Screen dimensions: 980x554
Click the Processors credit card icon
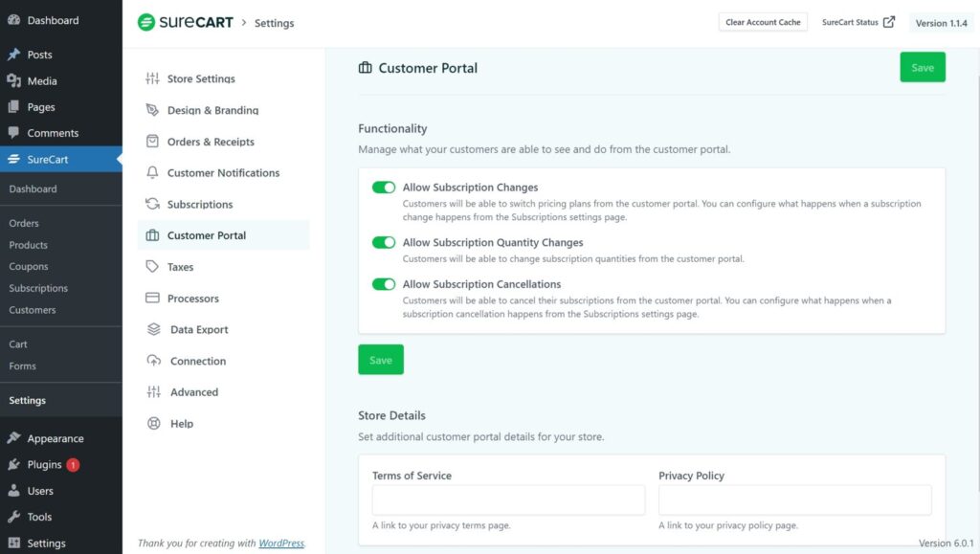click(x=152, y=298)
